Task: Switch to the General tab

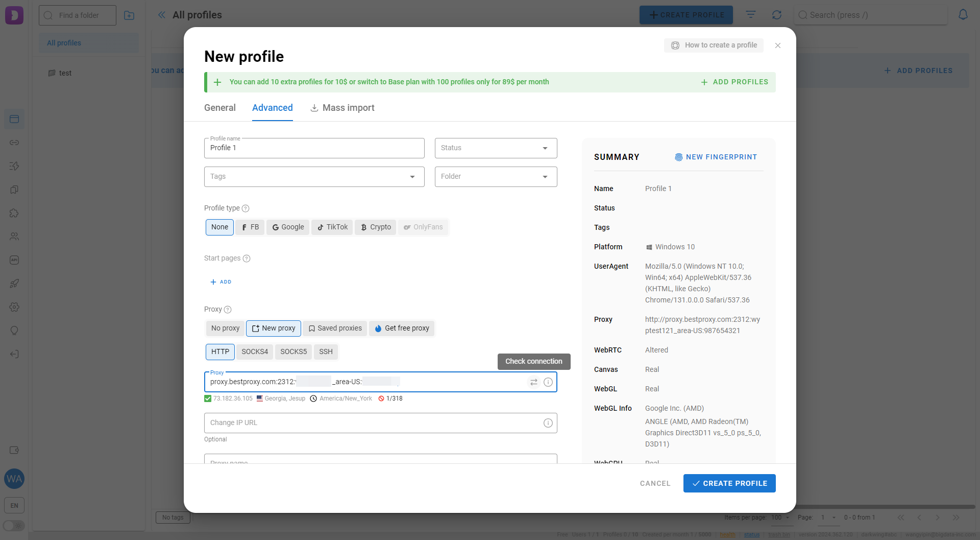Action: click(220, 108)
